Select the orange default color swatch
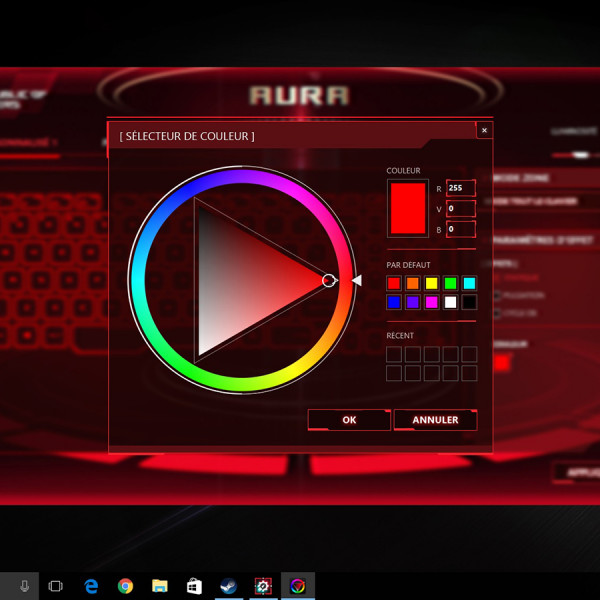Image resolution: width=600 pixels, height=600 pixels. tap(413, 284)
